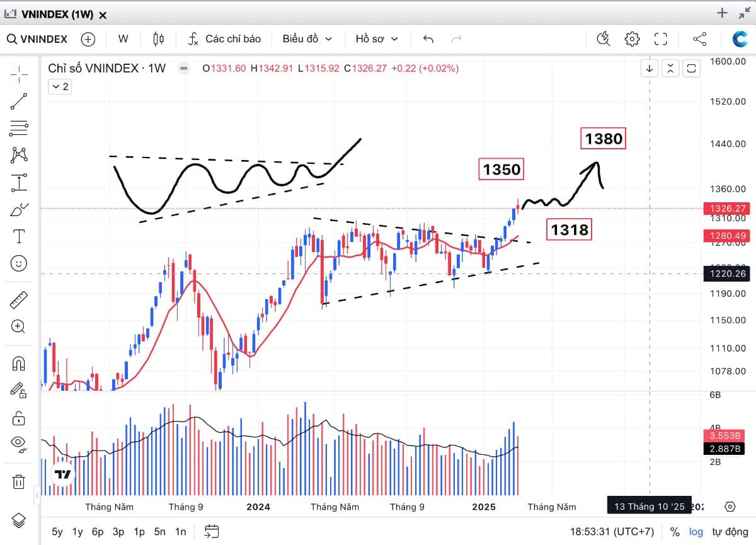The height and width of the screenshot is (545, 756).
Task: Click the magnet snap mode icon
Action: coord(19,364)
